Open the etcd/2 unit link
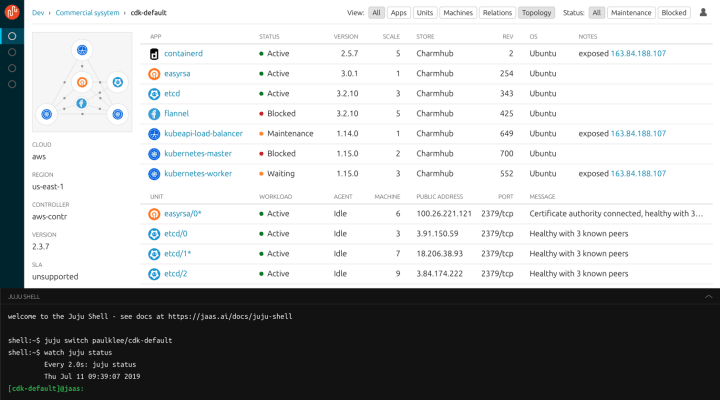The image size is (720, 400). coord(176,274)
